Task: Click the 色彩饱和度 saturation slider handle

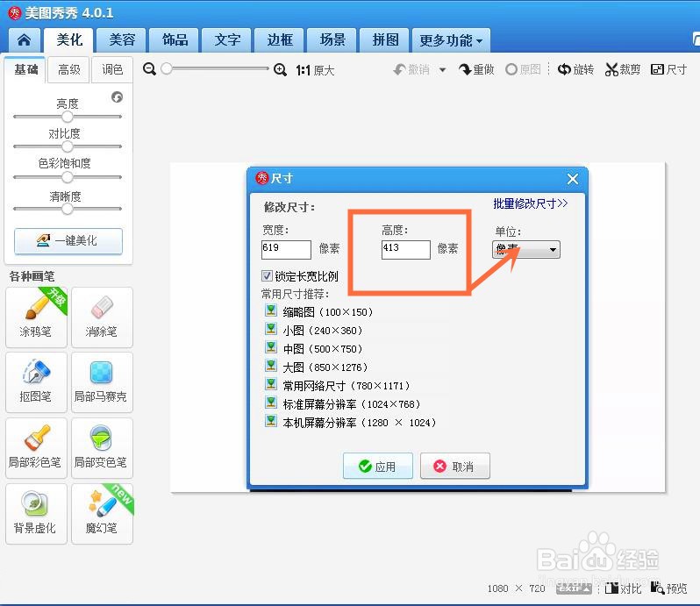Action: pos(68,177)
